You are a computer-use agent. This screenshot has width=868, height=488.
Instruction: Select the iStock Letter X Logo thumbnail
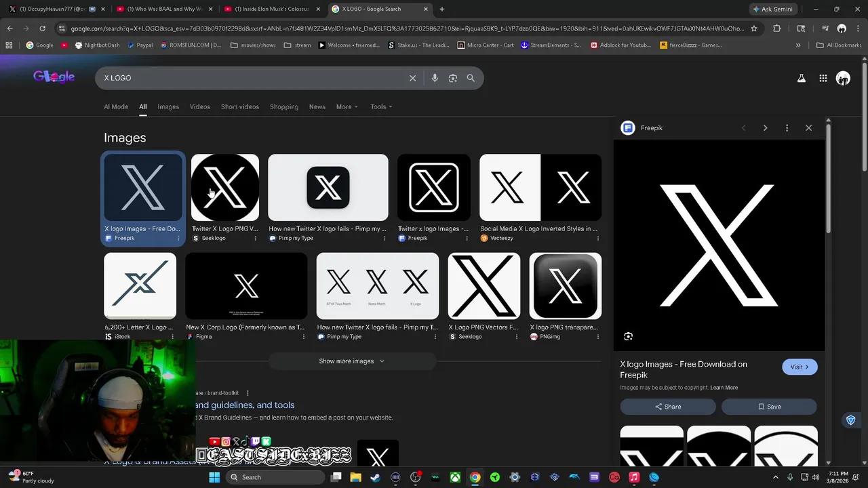pos(140,286)
